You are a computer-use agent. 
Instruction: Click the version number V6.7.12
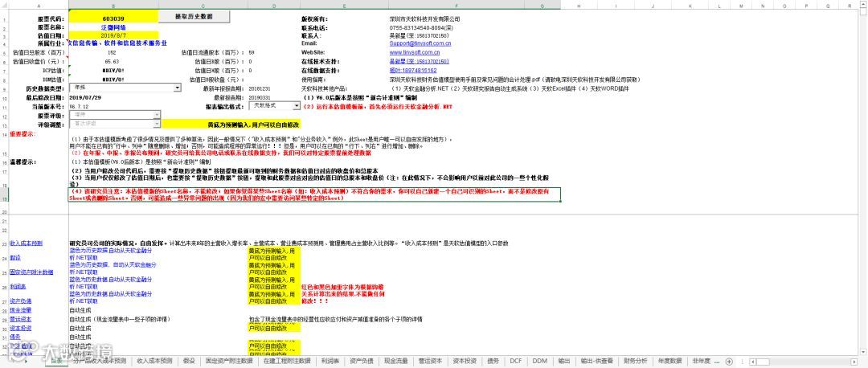pyautogui.click(x=79, y=106)
